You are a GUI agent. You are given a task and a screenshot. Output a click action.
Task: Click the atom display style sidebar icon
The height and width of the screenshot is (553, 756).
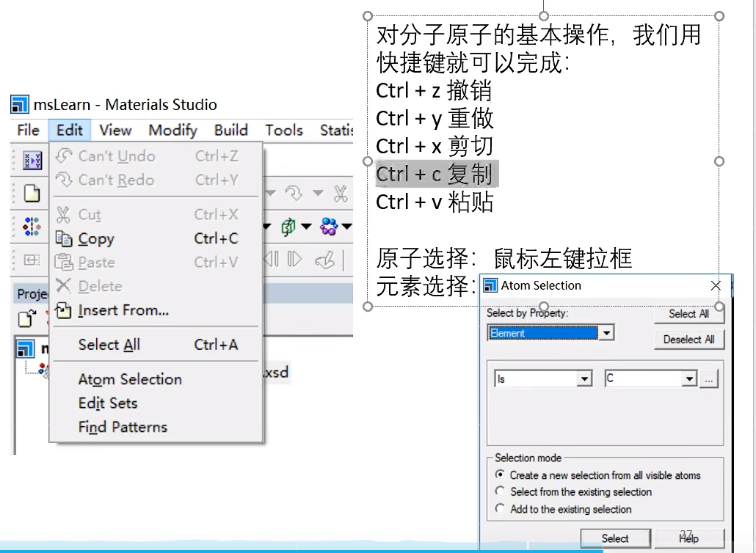pos(32,226)
